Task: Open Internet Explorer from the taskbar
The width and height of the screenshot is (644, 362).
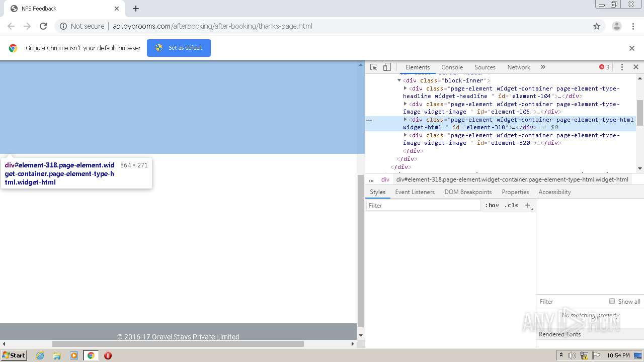Action: 40,355
